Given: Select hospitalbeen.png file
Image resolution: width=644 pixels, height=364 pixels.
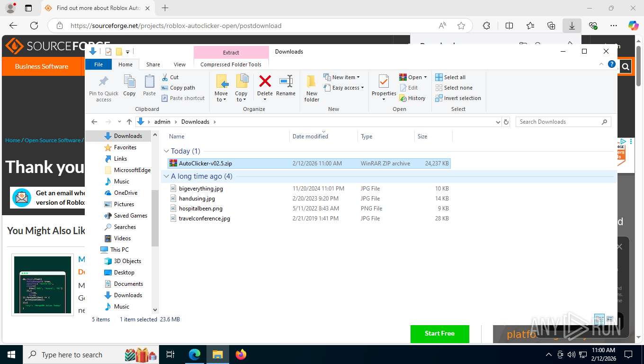Looking at the screenshot, I should point(309,208).
